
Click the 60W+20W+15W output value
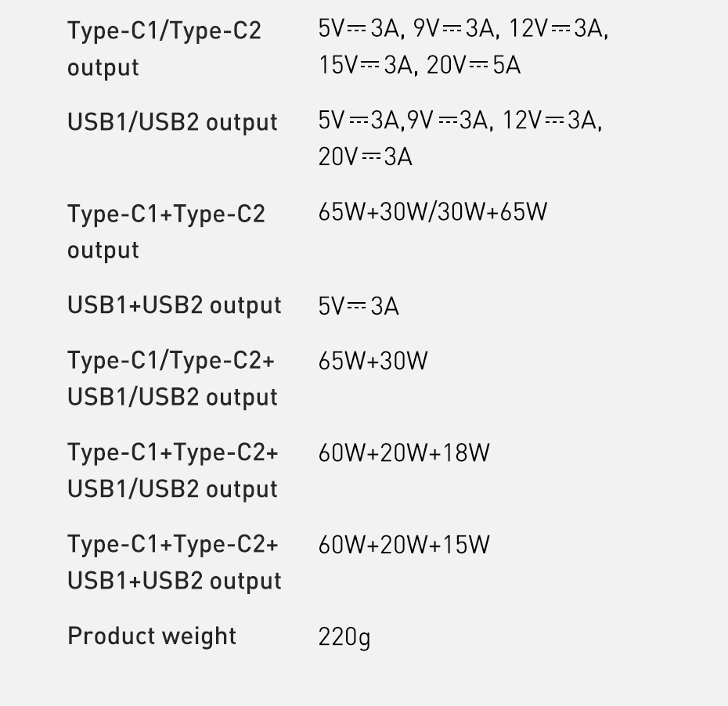(x=404, y=545)
